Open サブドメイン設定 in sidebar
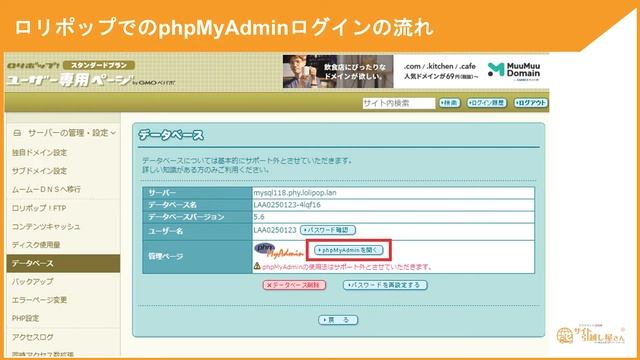The height and width of the screenshot is (360, 640). (x=39, y=171)
